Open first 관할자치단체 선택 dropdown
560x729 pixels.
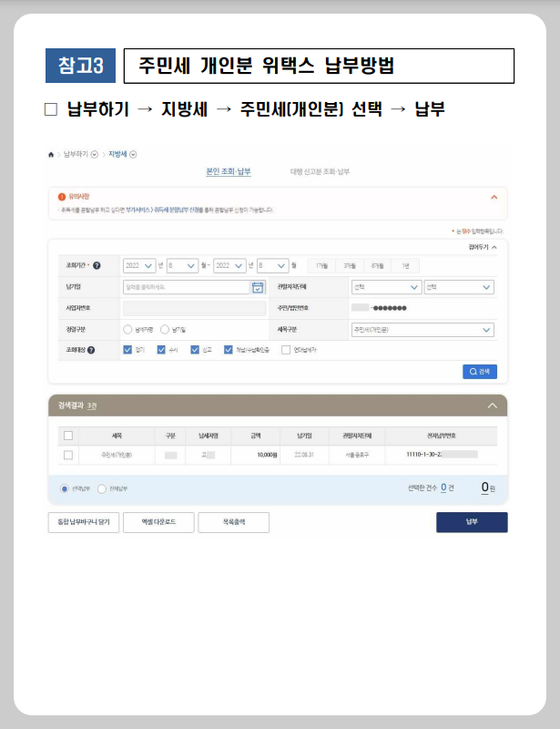point(386,287)
